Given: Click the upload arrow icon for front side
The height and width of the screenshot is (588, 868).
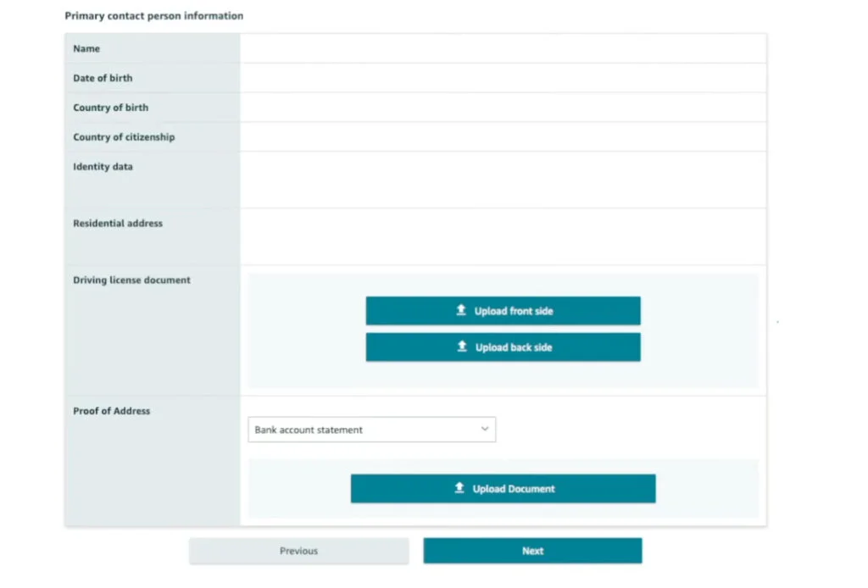Looking at the screenshot, I should coord(461,311).
